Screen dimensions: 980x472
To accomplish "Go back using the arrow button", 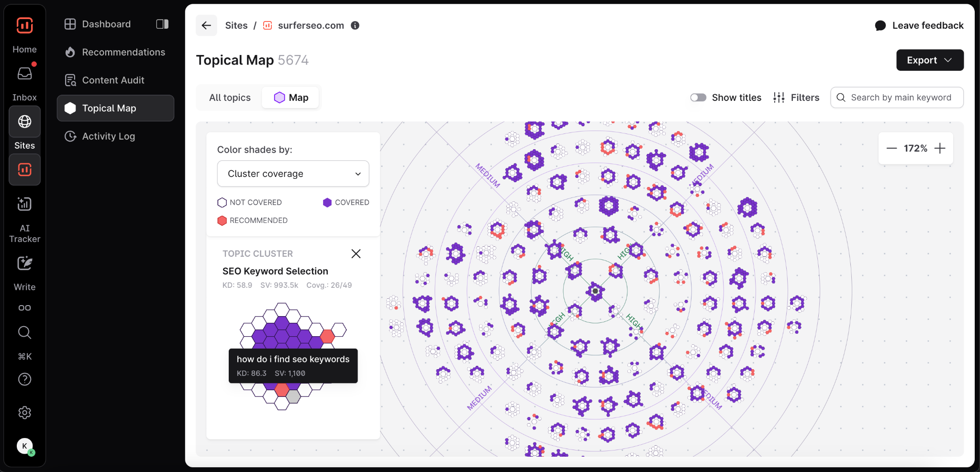I will 206,25.
